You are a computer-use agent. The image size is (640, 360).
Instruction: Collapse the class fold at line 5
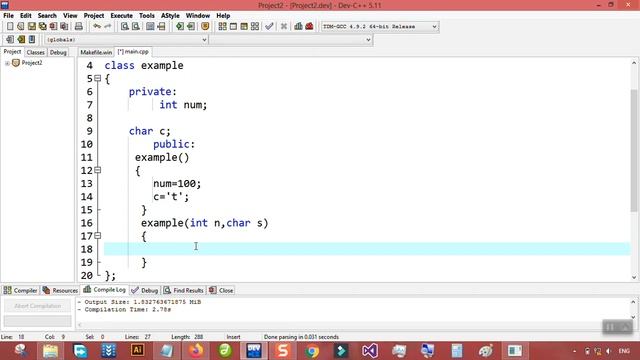coord(98,78)
